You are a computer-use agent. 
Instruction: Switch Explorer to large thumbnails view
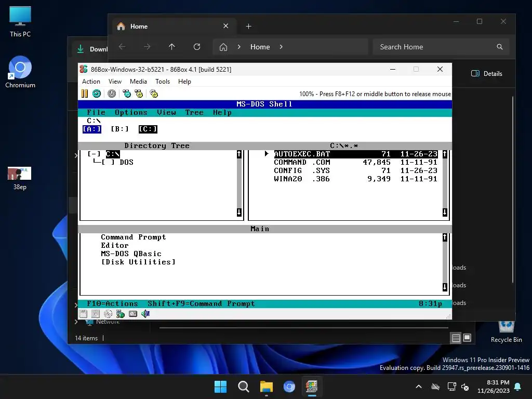[x=467, y=338]
